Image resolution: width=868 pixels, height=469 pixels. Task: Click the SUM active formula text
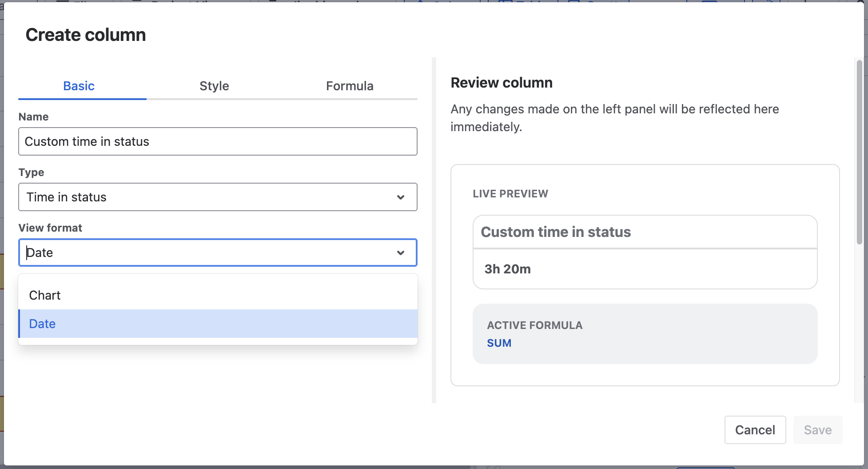[499, 343]
